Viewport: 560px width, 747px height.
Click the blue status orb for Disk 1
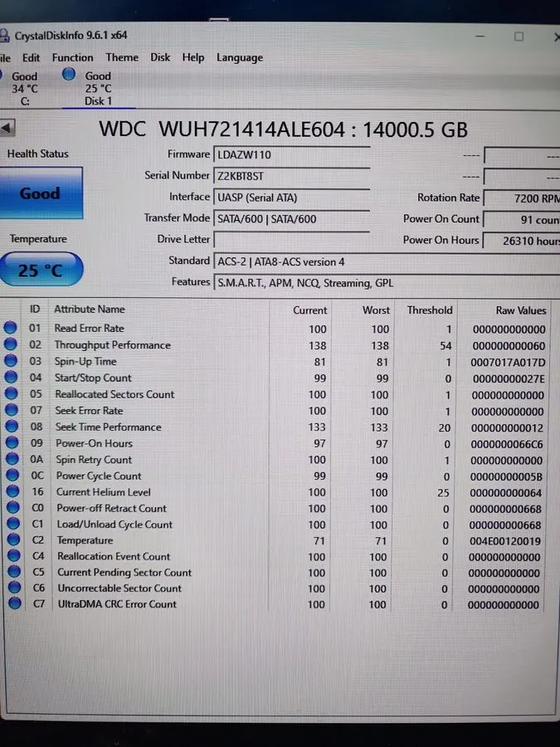[x=69, y=74]
